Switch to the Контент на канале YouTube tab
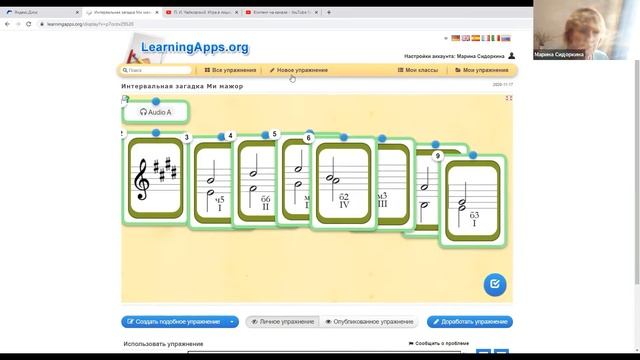 click(x=282, y=12)
